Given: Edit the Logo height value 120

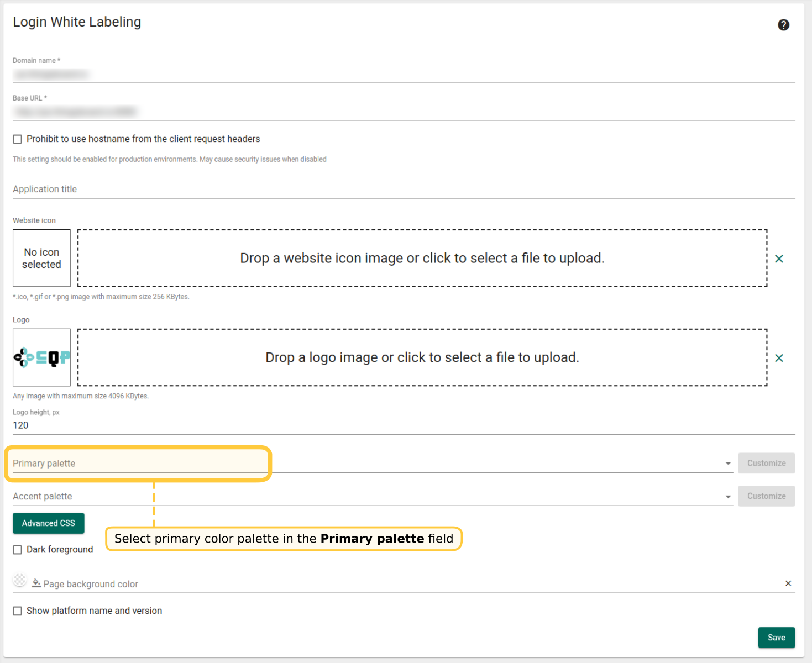Looking at the screenshot, I should [x=404, y=425].
